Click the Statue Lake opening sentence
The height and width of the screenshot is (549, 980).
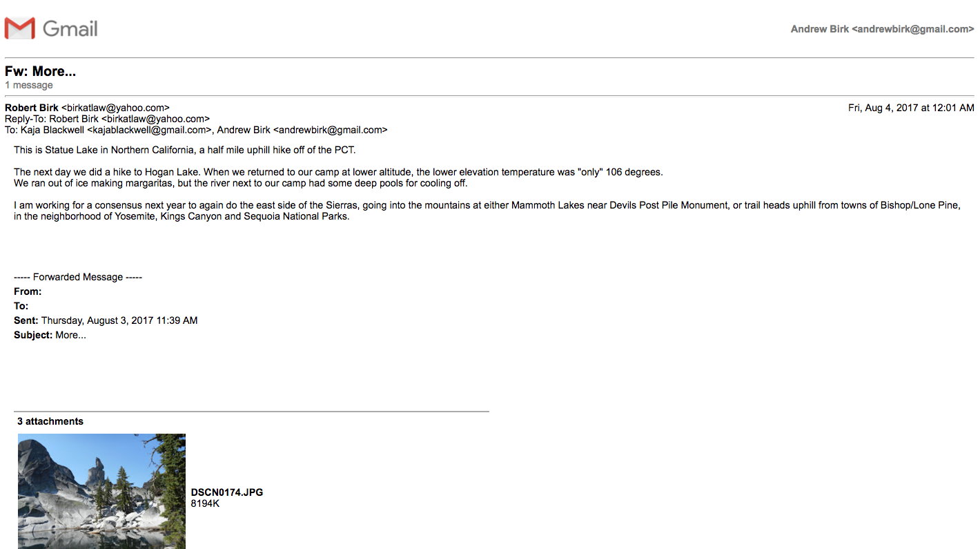pyautogui.click(x=185, y=150)
